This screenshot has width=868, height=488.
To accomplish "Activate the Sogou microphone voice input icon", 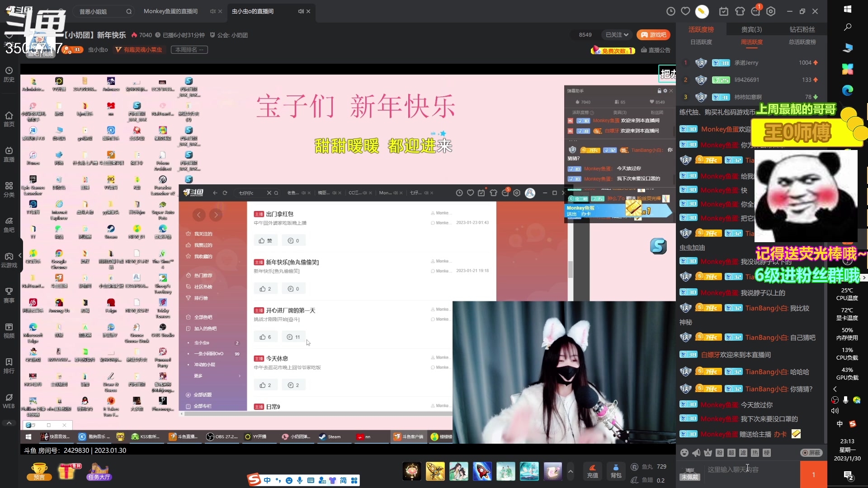I will (x=299, y=480).
